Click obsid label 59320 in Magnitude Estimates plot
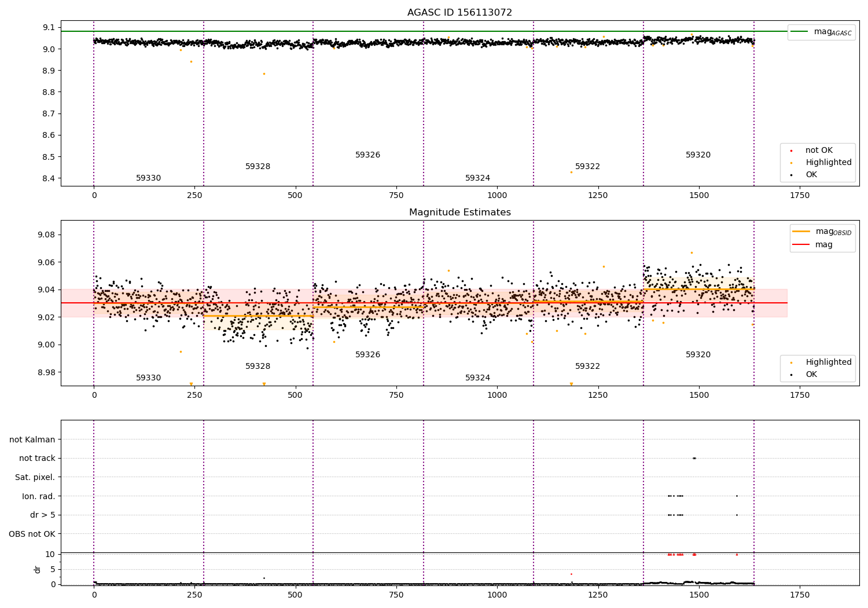Image resolution: width=868 pixels, height=608 pixels. coord(698,355)
